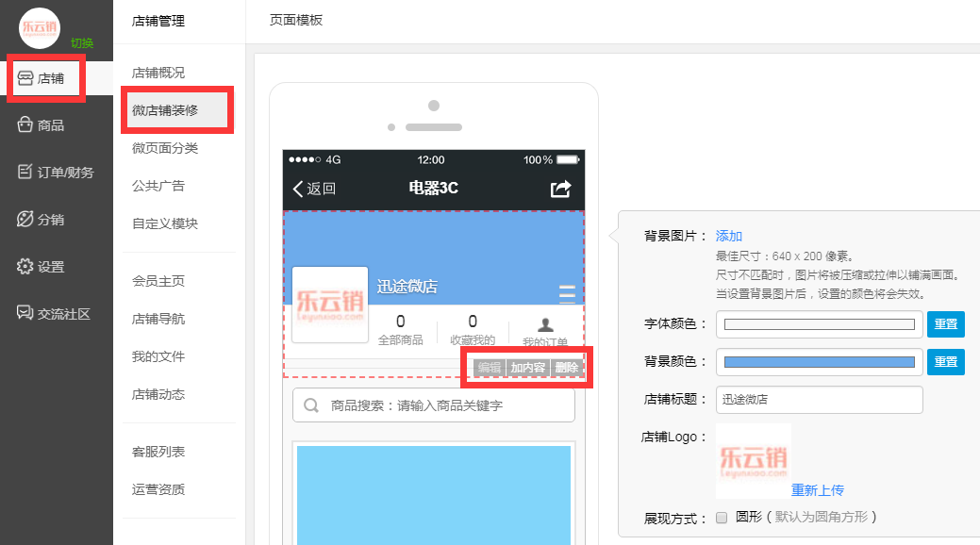Image resolution: width=980 pixels, height=545 pixels.
Task: Enable the 圆形 display checkbox
Action: point(722,517)
